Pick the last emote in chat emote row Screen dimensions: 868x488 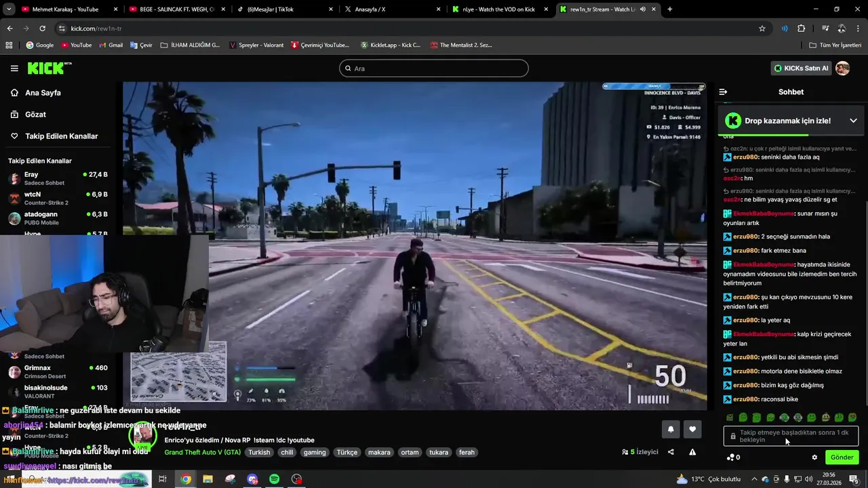(x=852, y=418)
